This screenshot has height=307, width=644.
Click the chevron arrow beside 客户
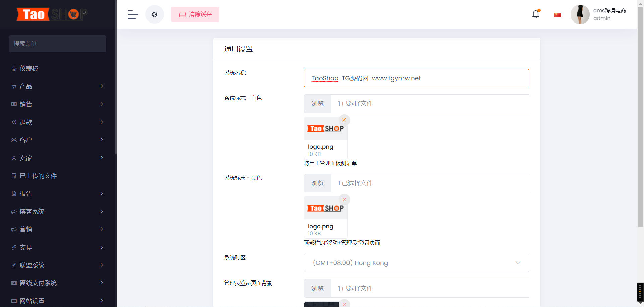coord(102,140)
